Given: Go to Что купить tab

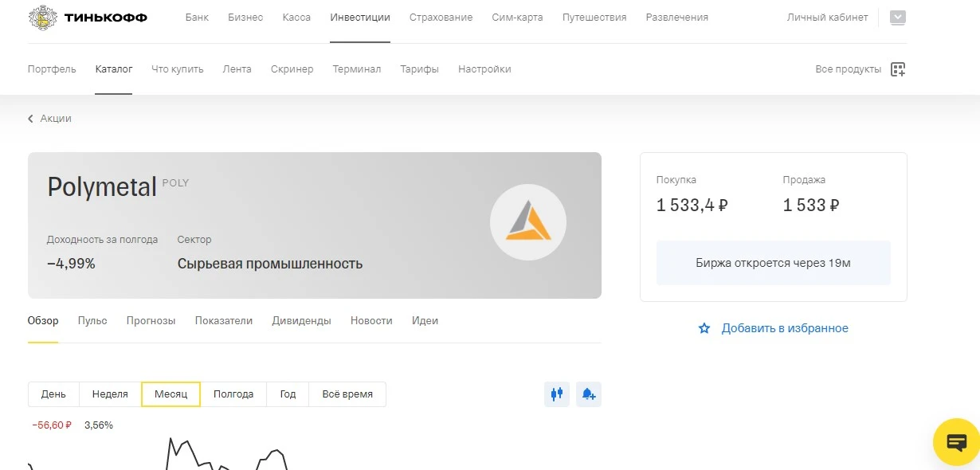Looking at the screenshot, I should [178, 69].
